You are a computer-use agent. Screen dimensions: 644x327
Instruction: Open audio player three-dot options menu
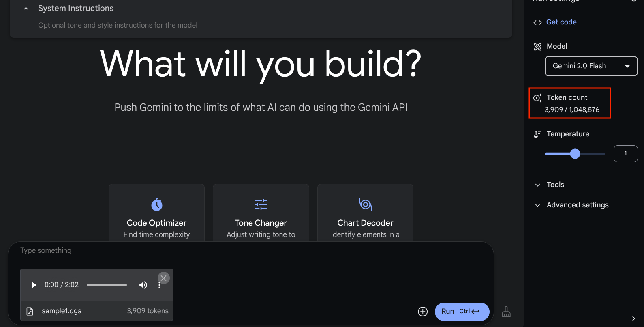160,286
